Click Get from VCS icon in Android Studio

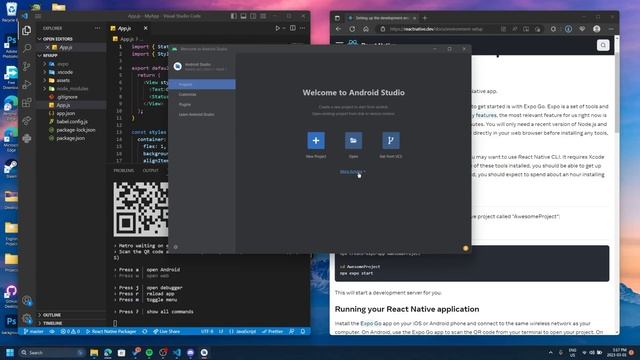(x=391, y=140)
